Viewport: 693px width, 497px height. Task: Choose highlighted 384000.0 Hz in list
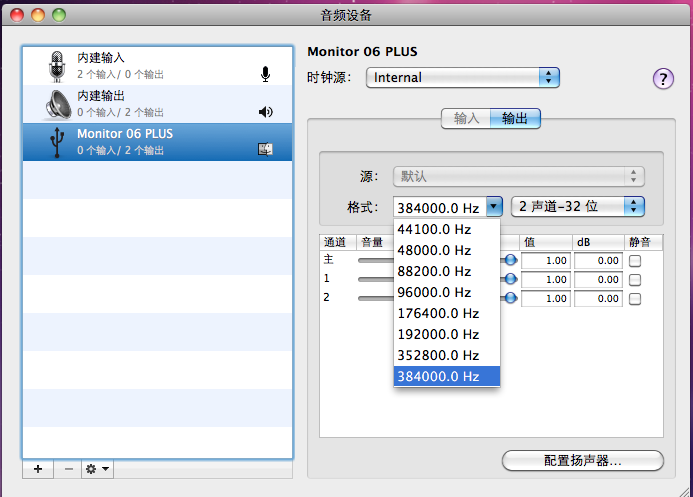click(447, 376)
